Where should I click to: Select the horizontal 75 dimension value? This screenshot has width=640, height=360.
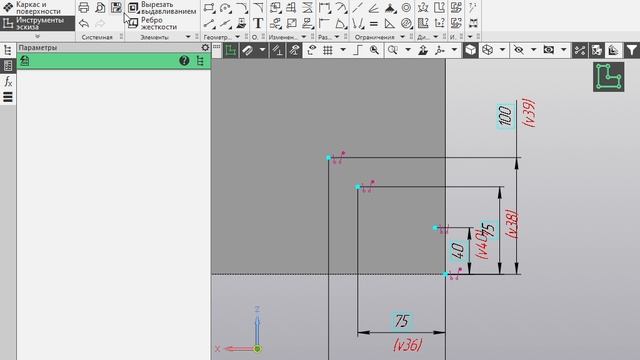(402, 321)
